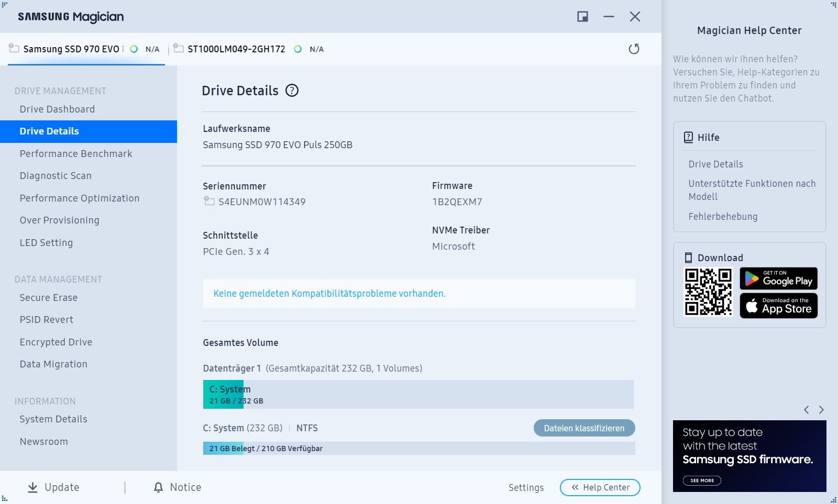Click the firmware value 1B2QEXM7
This screenshot has width=838, height=504.
(457, 201)
